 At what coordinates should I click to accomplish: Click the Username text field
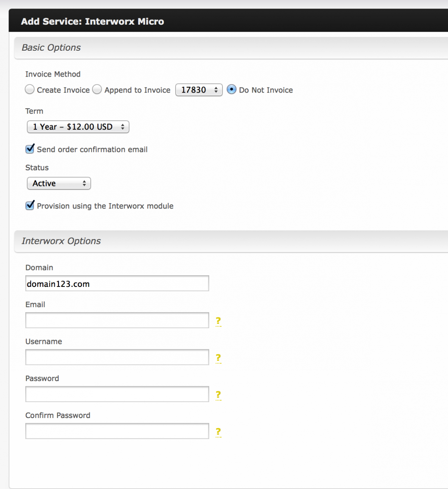point(117,358)
